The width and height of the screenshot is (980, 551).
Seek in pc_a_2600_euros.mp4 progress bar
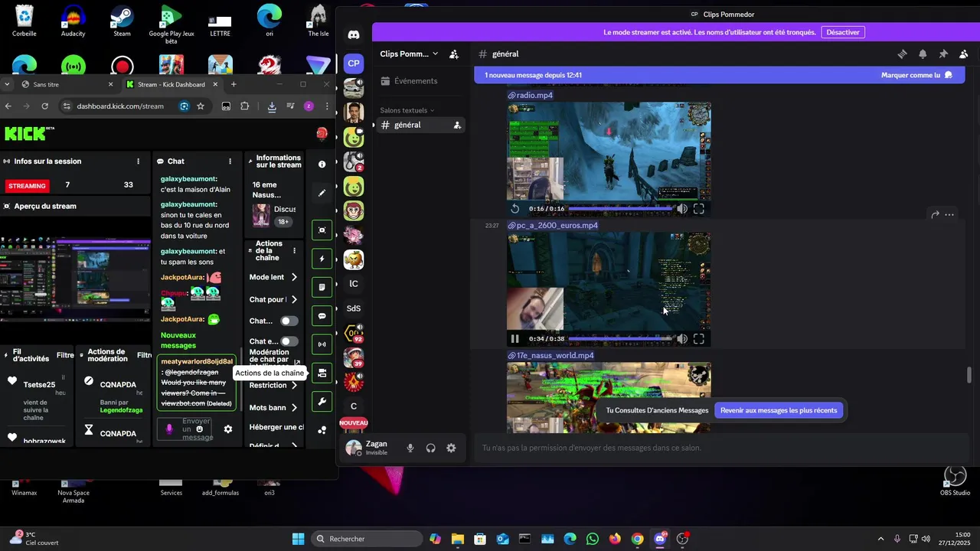click(619, 339)
